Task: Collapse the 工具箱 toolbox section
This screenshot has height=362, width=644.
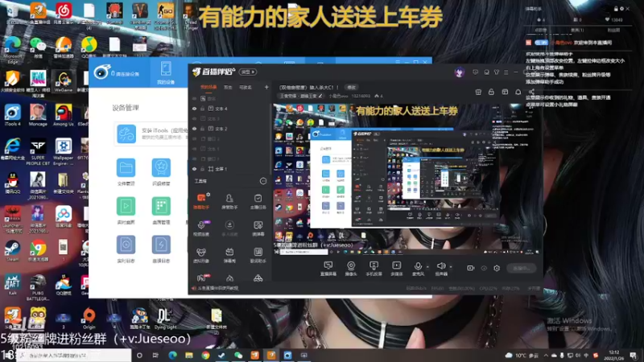Action: point(263,181)
